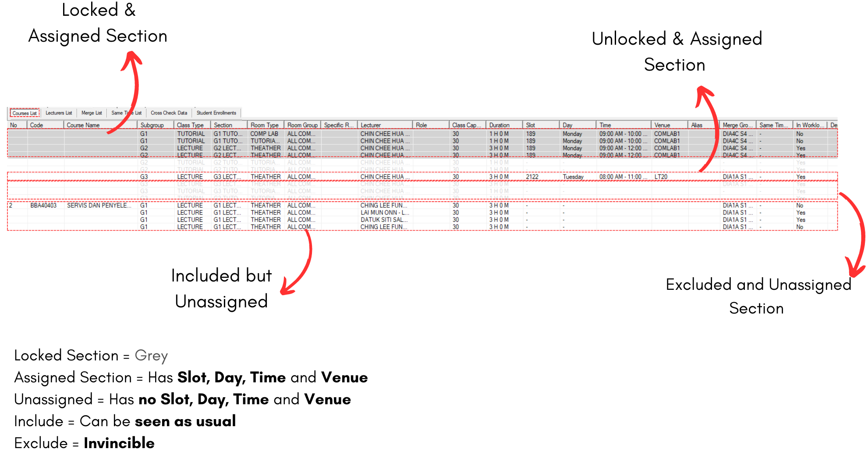Open the Courses List tab

coord(25,113)
